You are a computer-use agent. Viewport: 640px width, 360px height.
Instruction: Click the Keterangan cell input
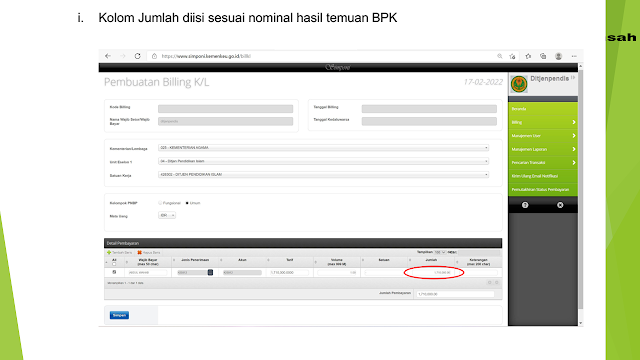[478, 273]
